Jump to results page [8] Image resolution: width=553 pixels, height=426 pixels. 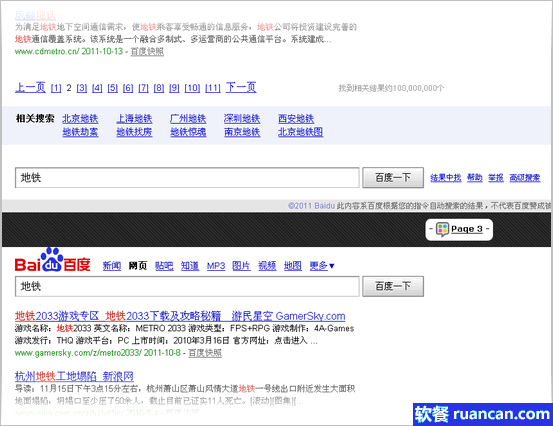coord(159,88)
